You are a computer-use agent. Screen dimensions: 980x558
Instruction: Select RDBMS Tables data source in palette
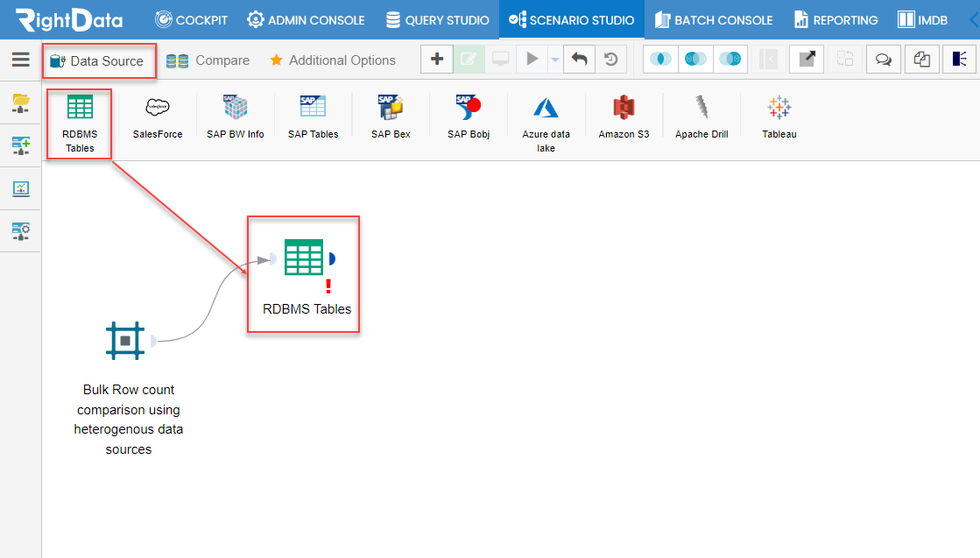[80, 124]
